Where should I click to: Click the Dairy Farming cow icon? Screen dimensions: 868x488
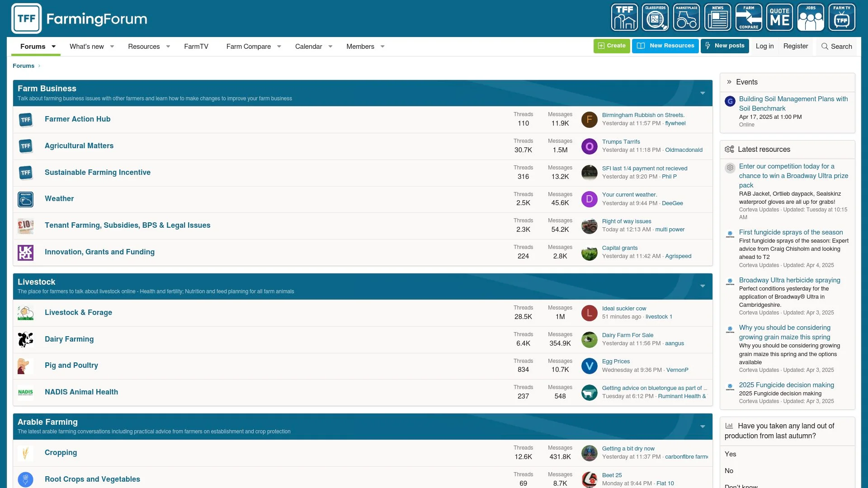coord(26,339)
